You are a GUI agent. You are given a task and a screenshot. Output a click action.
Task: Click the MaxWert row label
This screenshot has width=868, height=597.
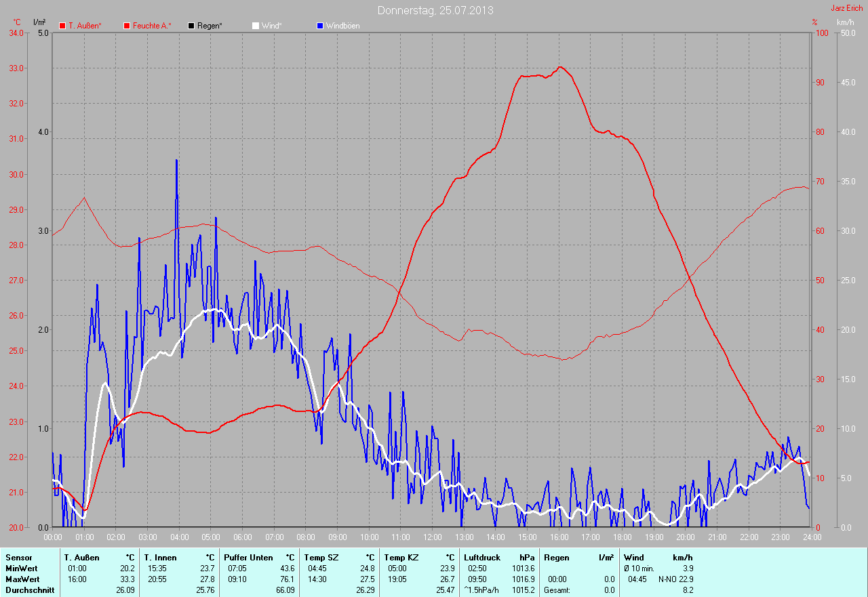23,579
